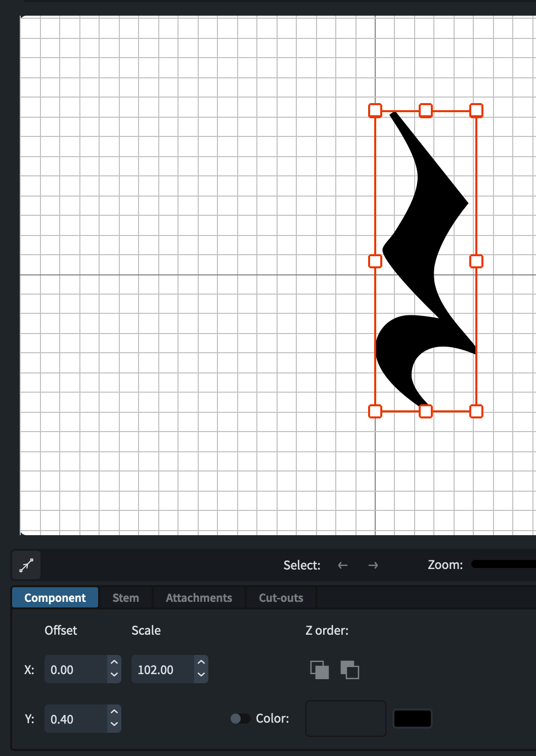Increase X offset with up stepper

pyautogui.click(x=114, y=663)
